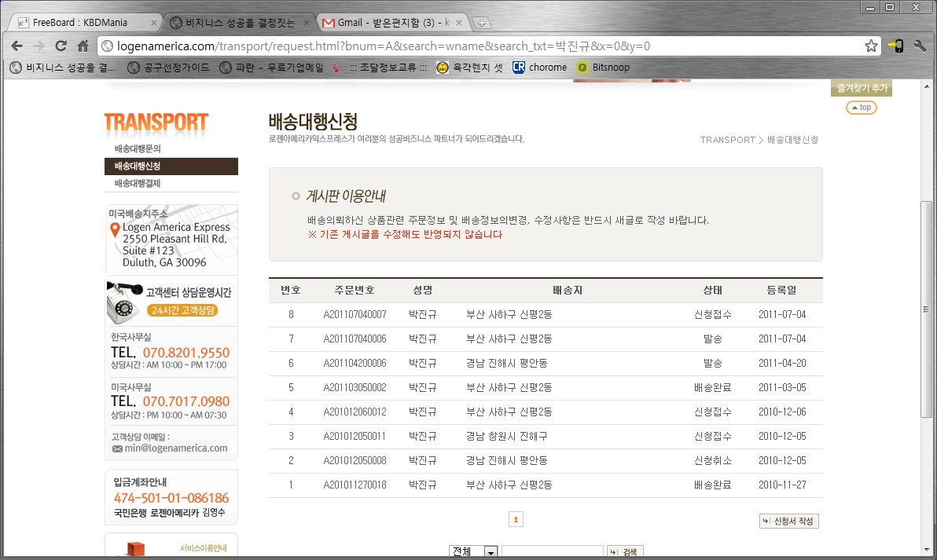The height and width of the screenshot is (560, 937).
Task: Jump to top with the top button
Action: [861, 108]
